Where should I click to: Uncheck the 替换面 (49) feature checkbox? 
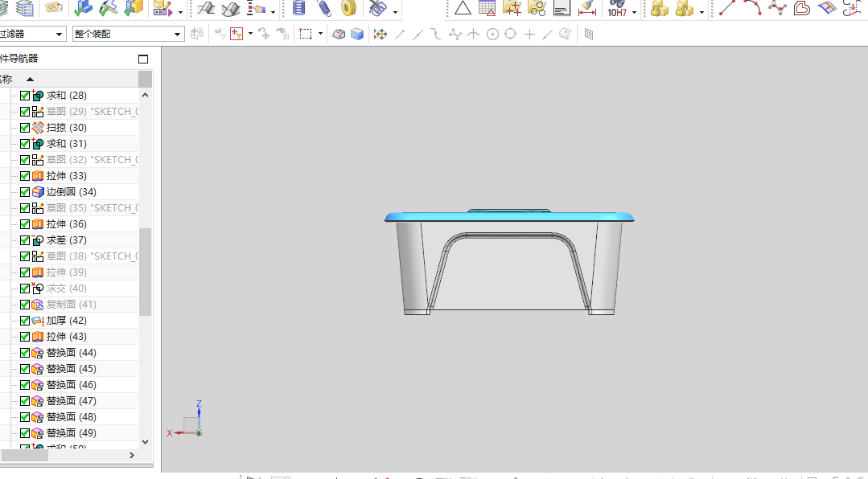[25, 432]
